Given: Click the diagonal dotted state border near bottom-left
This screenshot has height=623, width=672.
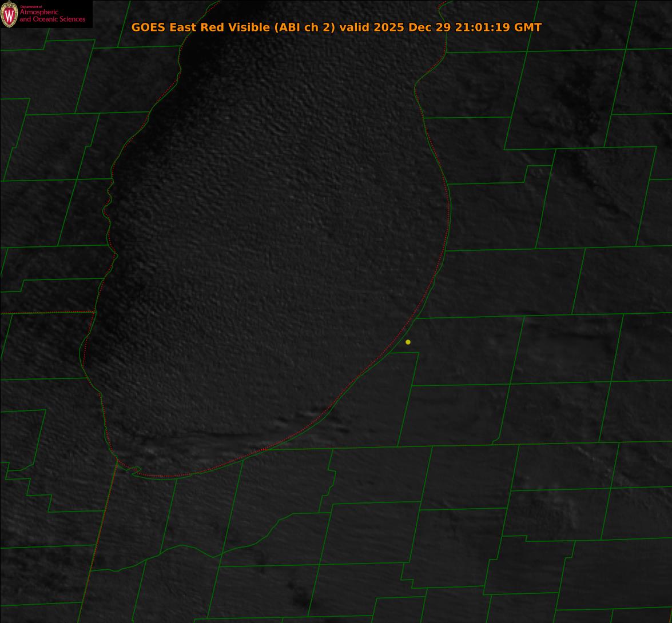Looking at the screenshot, I should pyautogui.click(x=100, y=526).
